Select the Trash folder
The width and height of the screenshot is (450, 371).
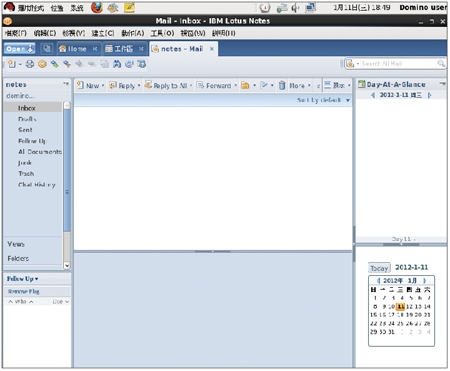coord(26,174)
